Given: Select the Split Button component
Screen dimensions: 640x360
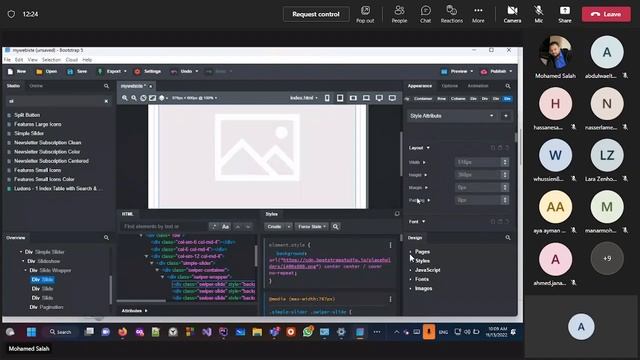Looking at the screenshot, I should (x=27, y=115).
